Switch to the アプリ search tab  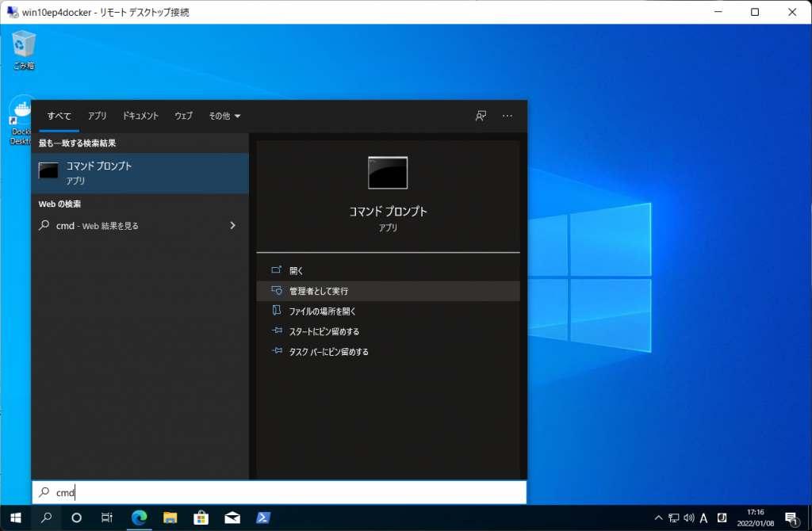point(97,116)
